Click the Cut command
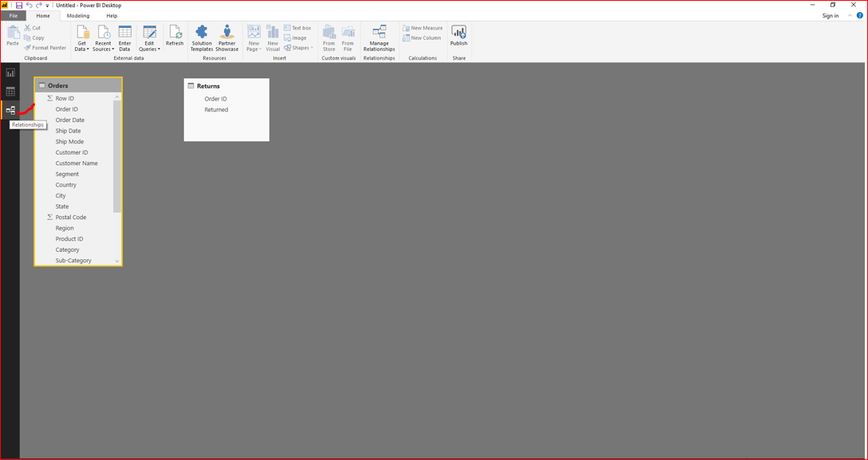The height and width of the screenshot is (460, 868). (32, 28)
